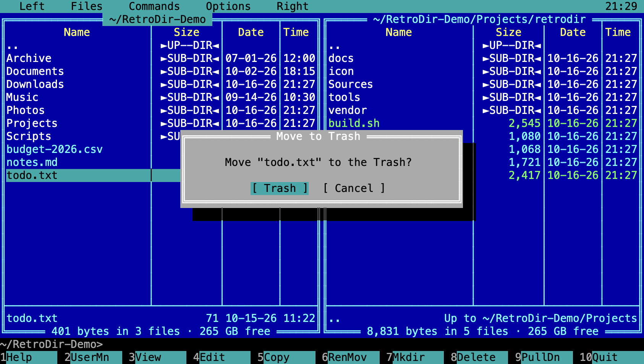Screen dimensions: 644x364
Task: Click the 1Help function key
Action: (x=29, y=357)
